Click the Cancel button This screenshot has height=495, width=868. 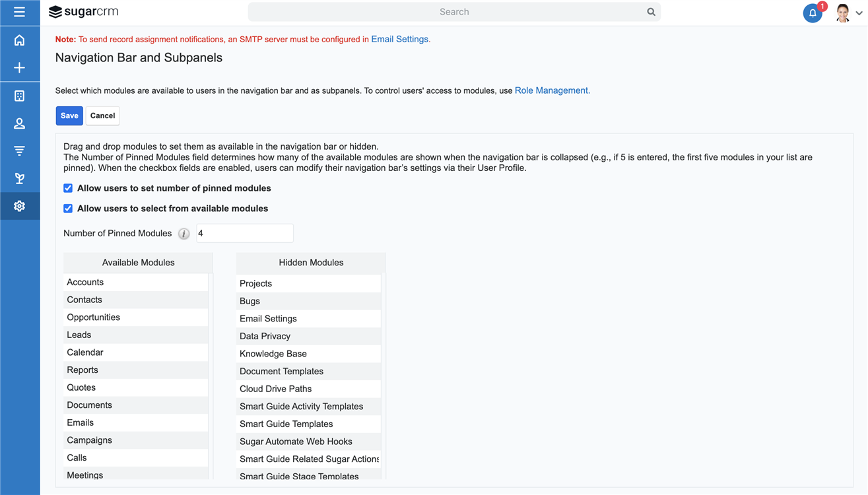pos(102,115)
